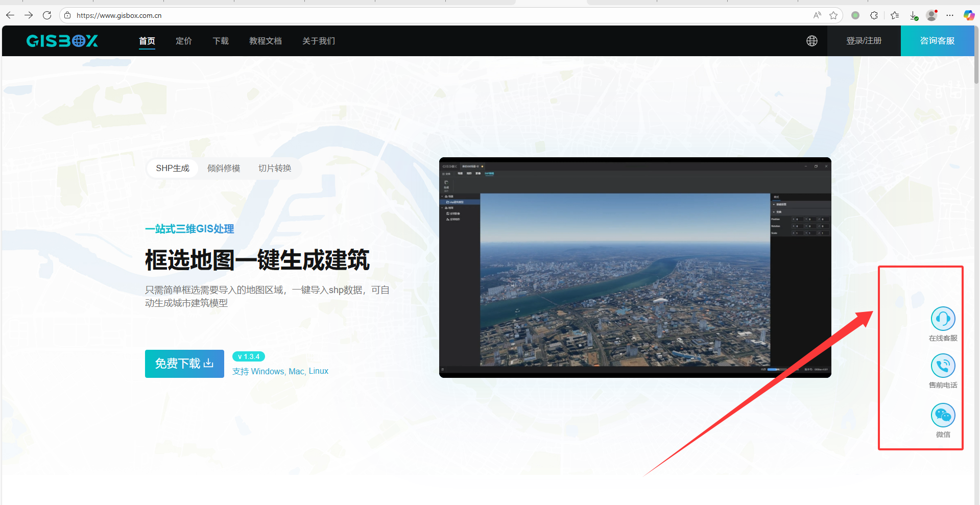Screen dimensions: 980x505
Task: Click the browser refresh icon
Action: coord(47,15)
